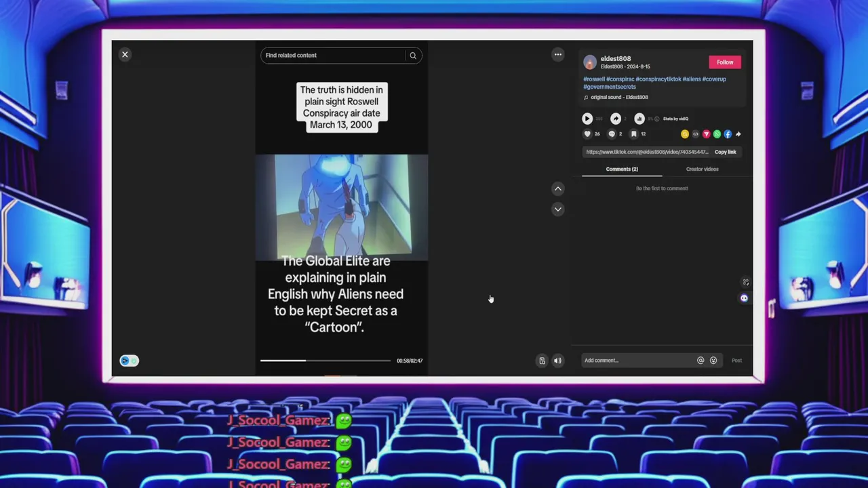Open the #governmentsecrets hashtag
Screen dimensions: 868x488
610,87
